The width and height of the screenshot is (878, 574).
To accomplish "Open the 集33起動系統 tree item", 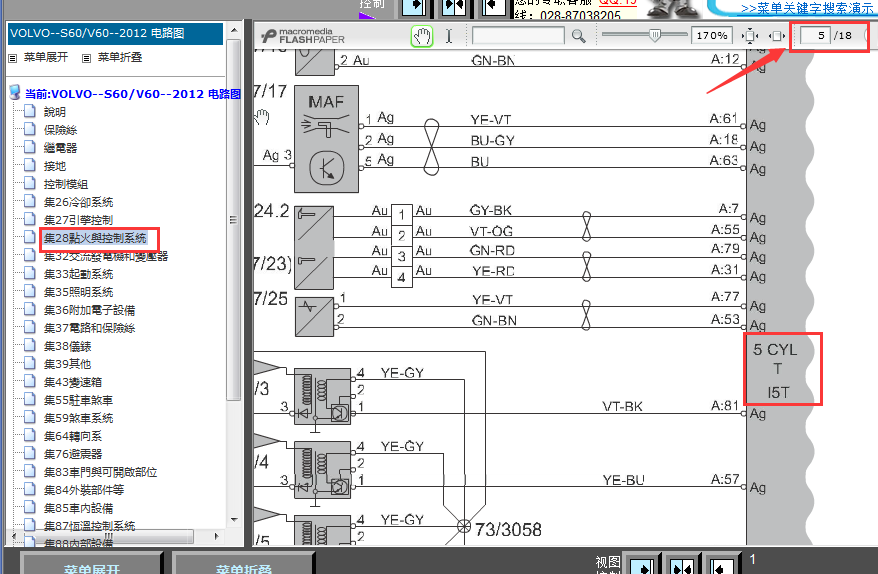I will point(78,274).
